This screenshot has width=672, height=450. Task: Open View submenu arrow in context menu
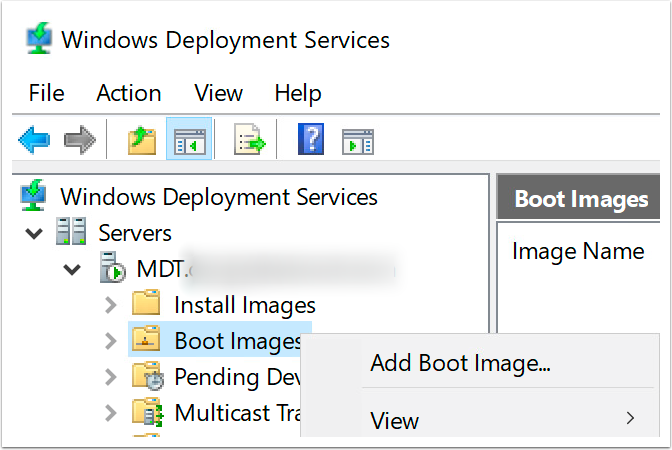pyautogui.click(x=630, y=418)
